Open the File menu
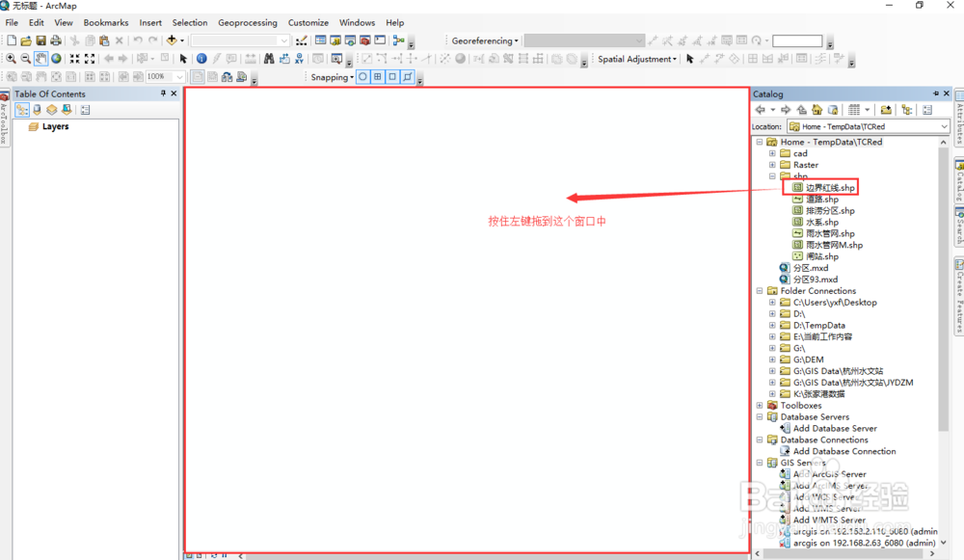Screen dimensions: 964x560 coord(12,23)
